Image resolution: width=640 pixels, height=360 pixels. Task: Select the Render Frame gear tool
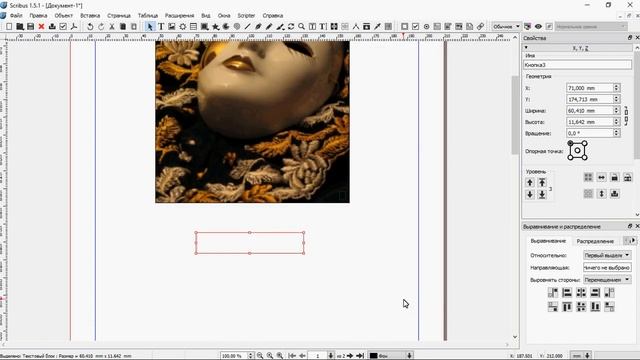182,27
